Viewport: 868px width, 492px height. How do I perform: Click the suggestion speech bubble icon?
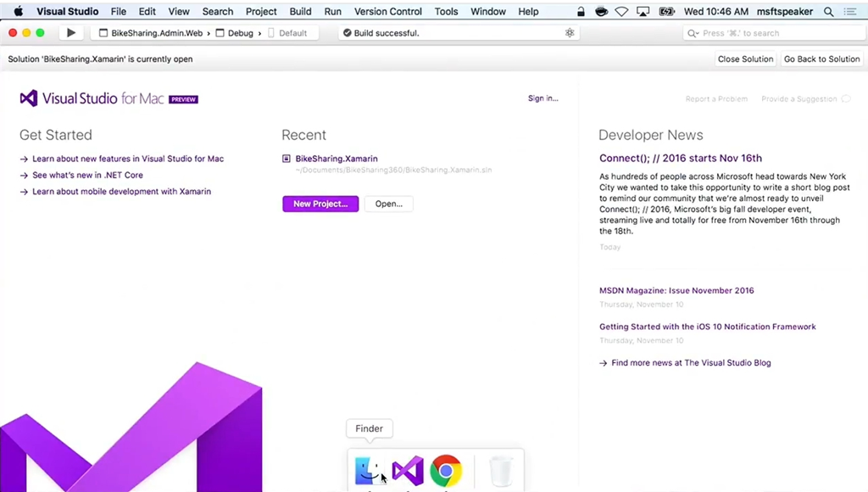[x=846, y=98]
